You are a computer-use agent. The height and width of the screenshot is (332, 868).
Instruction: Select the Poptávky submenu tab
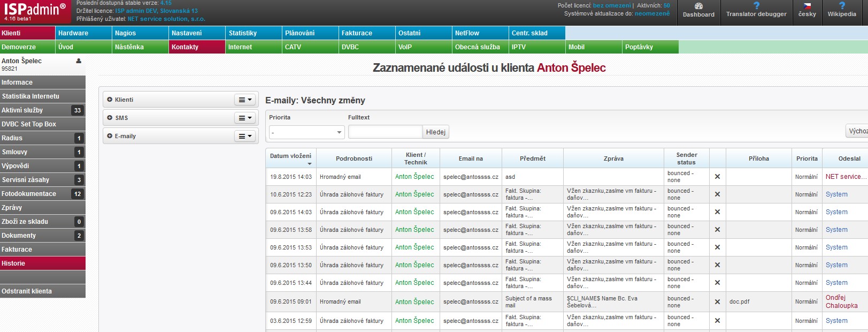650,47
